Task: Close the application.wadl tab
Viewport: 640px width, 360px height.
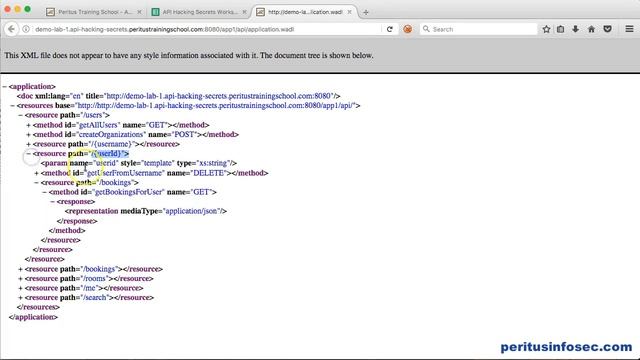Action: pos(349,12)
